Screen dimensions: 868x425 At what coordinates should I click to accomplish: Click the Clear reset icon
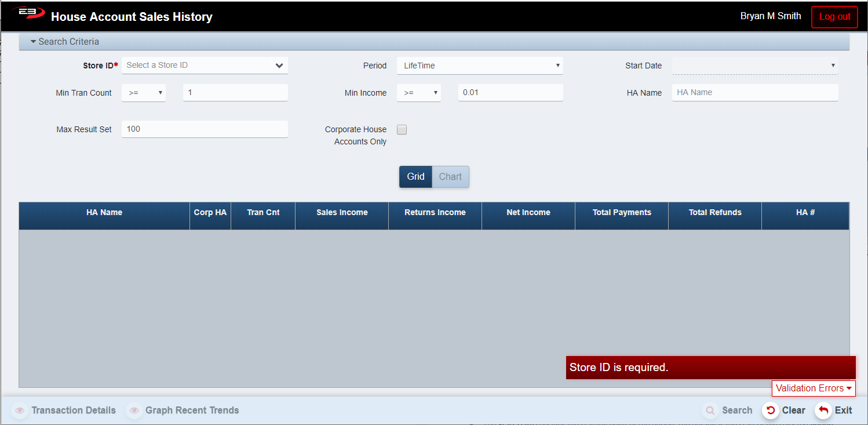pyautogui.click(x=770, y=411)
